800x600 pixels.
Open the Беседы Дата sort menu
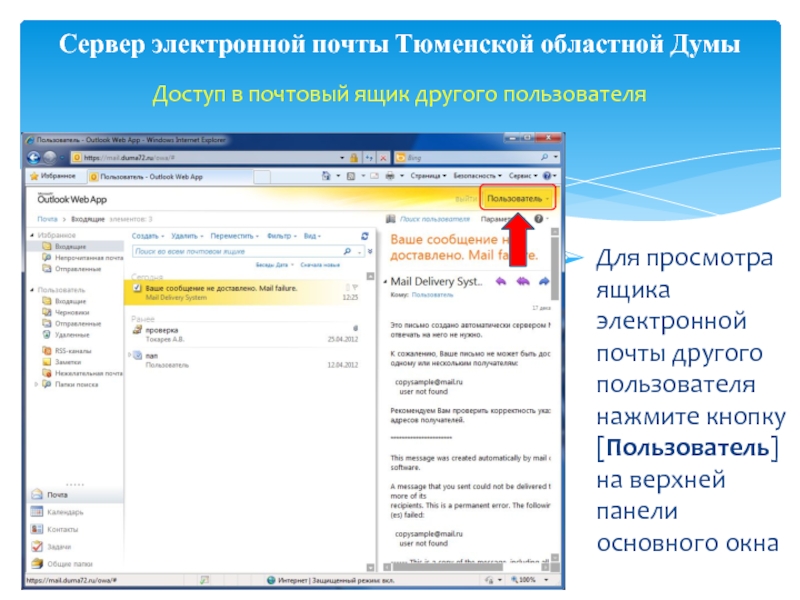[274, 265]
